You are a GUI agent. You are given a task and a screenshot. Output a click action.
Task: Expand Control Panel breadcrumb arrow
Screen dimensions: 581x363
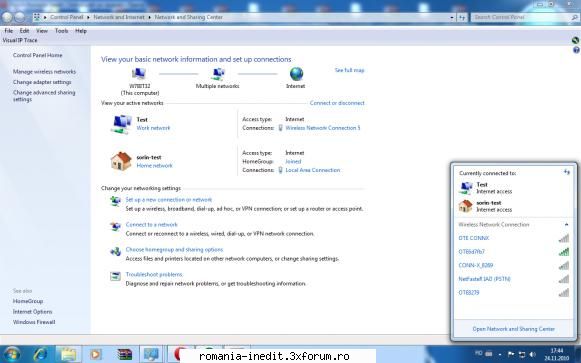click(89, 17)
